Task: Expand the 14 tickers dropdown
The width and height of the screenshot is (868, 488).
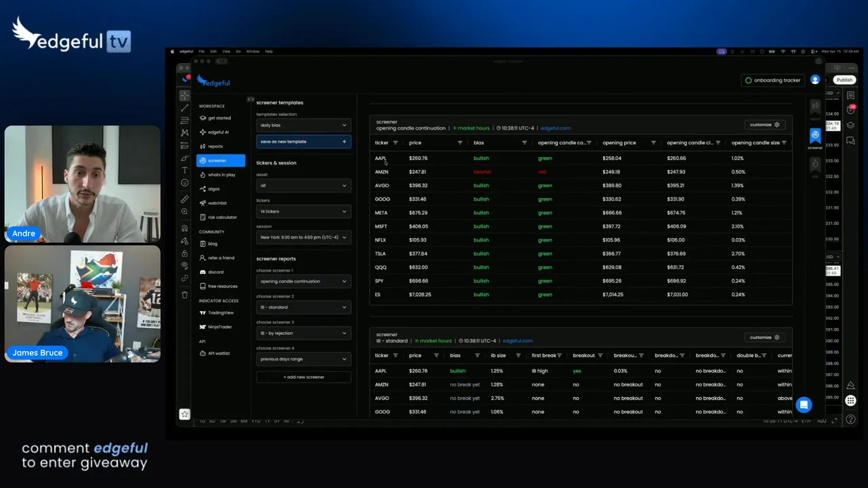Action: coord(303,211)
